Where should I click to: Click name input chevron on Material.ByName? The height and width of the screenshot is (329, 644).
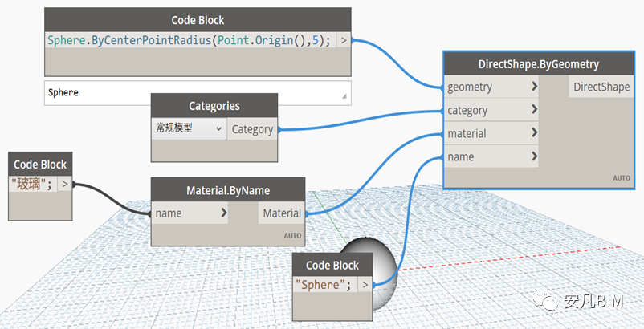pos(223,213)
